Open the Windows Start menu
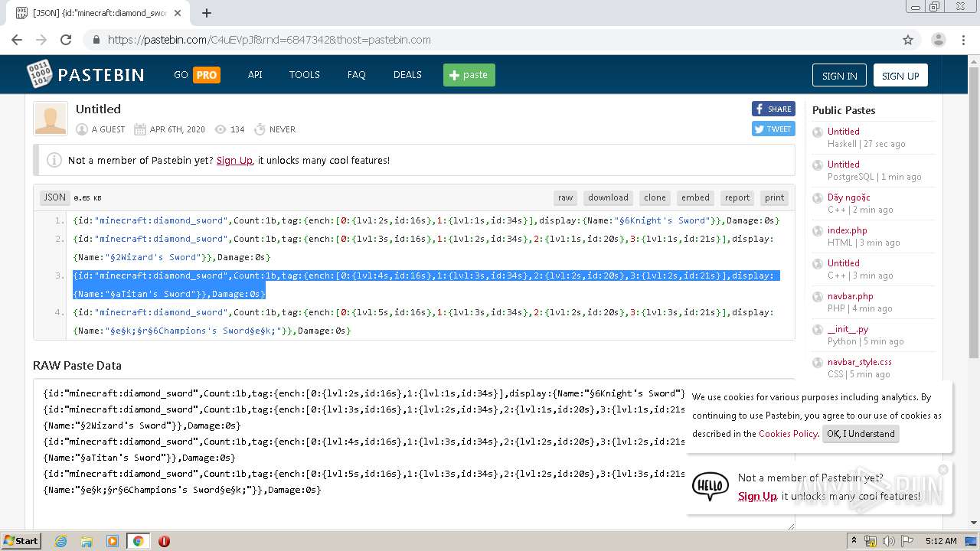Screen dimensions: 980x551 pyautogui.click(x=21, y=541)
